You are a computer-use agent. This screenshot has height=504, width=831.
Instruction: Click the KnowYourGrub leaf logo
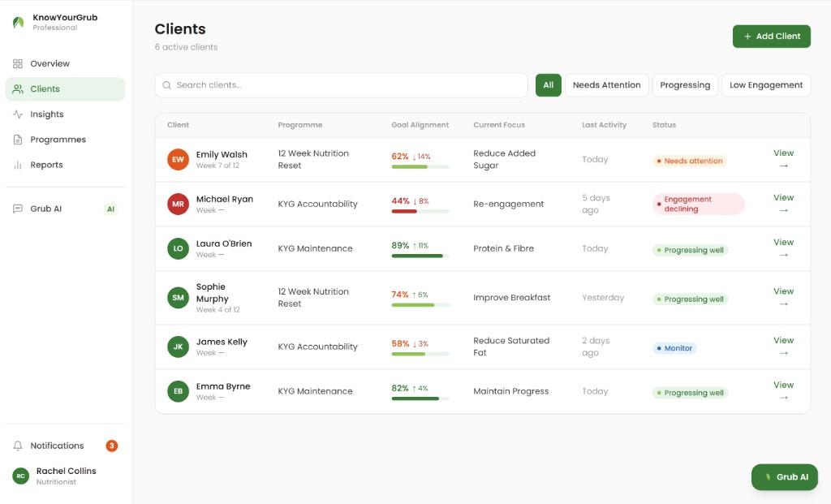click(x=19, y=22)
